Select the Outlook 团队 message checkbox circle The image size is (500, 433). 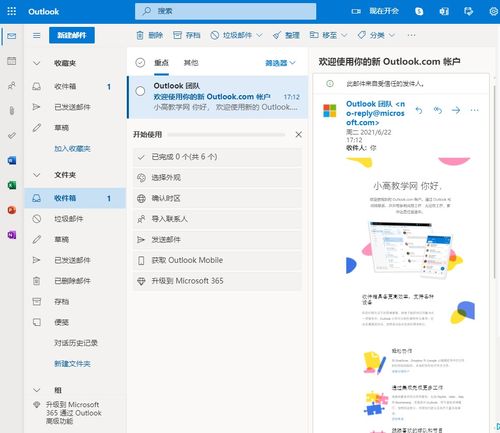[x=140, y=91]
